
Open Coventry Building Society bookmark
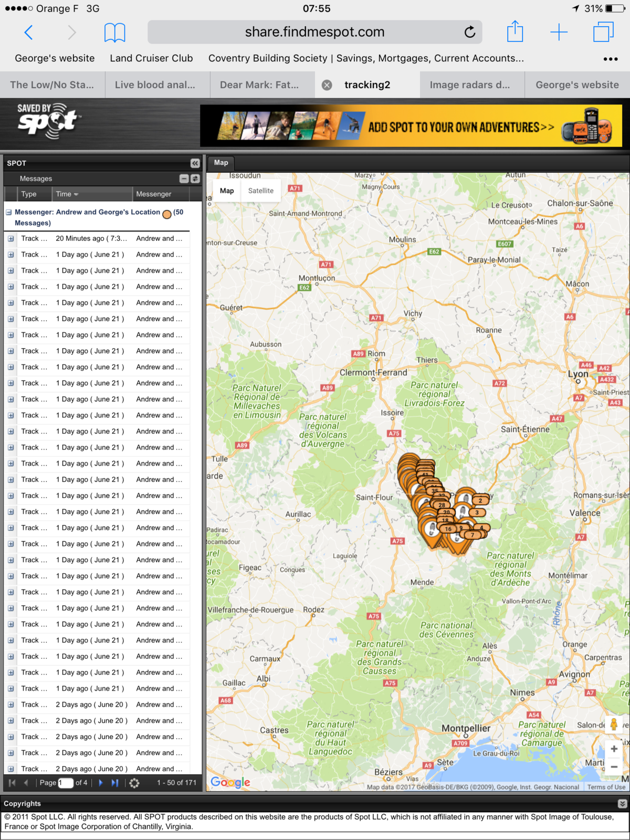pyautogui.click(x=366, y=58)
